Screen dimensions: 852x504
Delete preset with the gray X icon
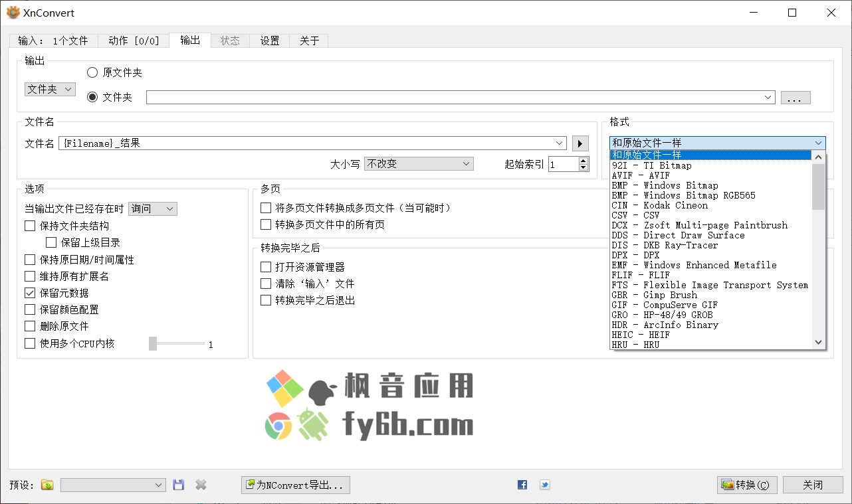pyautogui.click(x=201, y=485)
